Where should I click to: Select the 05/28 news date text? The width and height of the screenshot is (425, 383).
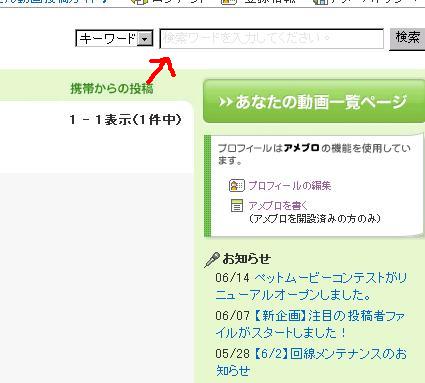pos(232,353)
